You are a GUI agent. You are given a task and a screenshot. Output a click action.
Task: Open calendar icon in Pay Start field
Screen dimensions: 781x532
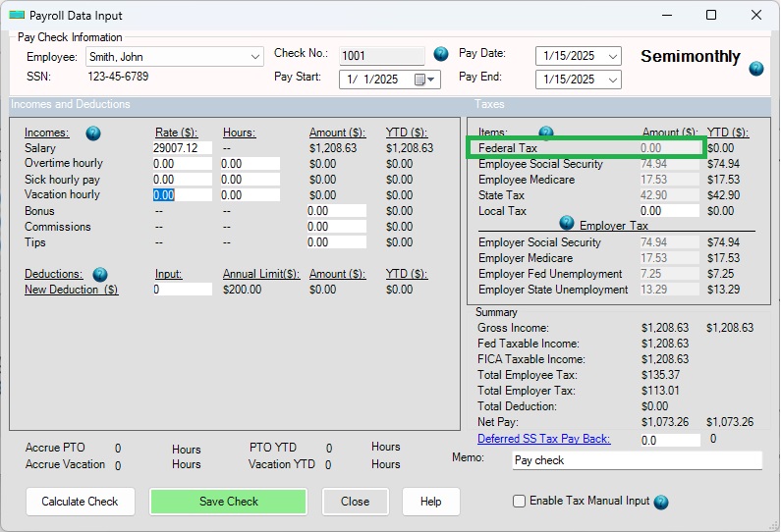click(x=420, y=80)
